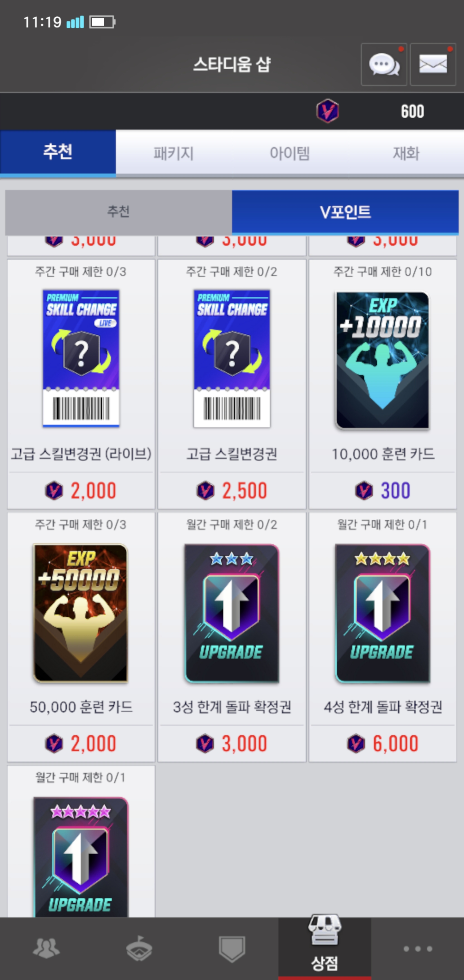Screen dimensions: 464x980
Task: Open the squad people icon in bottom bar
Action: [46, 948]
